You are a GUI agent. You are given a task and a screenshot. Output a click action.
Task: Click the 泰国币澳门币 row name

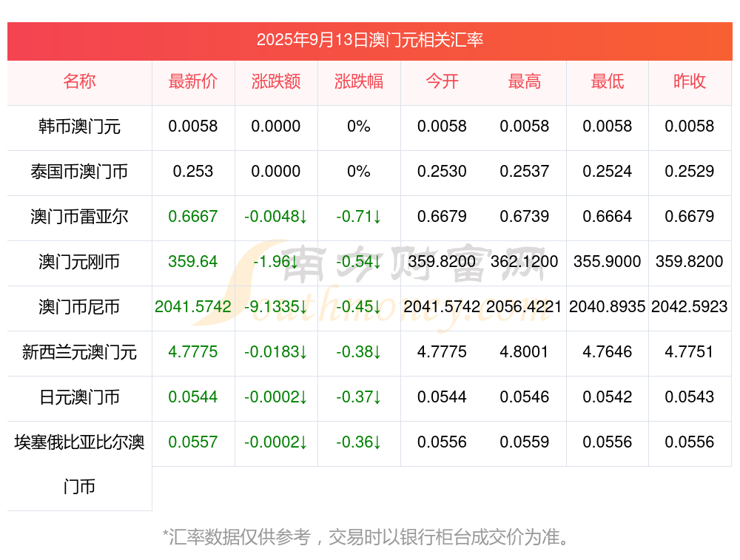tap(79, 172)
